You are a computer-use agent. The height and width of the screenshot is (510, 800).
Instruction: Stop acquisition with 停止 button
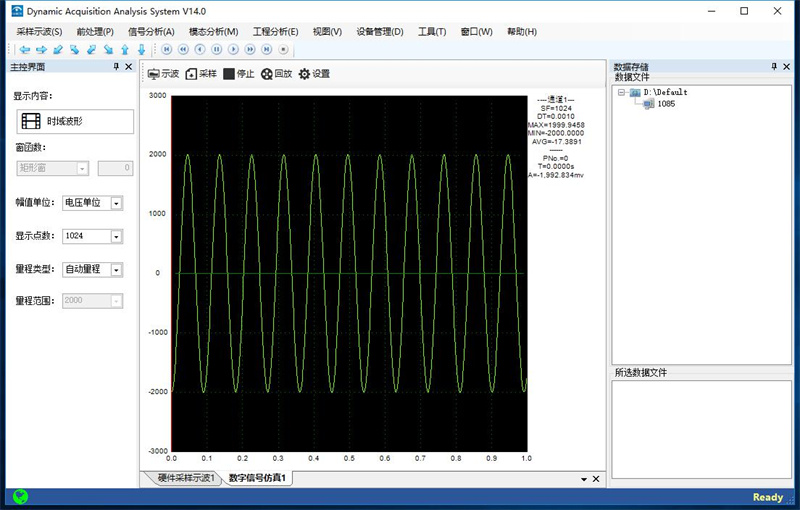tap(239, 74)
